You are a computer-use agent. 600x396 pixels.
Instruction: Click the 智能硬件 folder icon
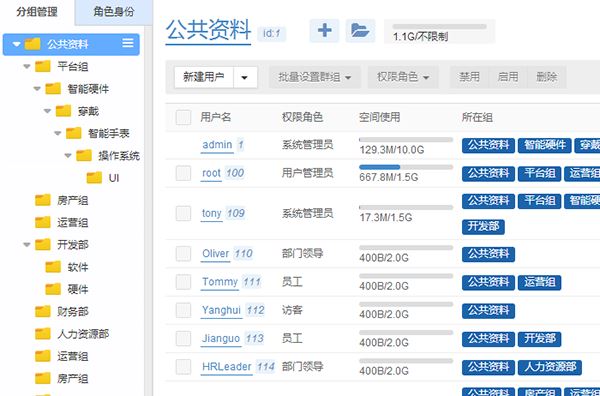click(53, 88)
